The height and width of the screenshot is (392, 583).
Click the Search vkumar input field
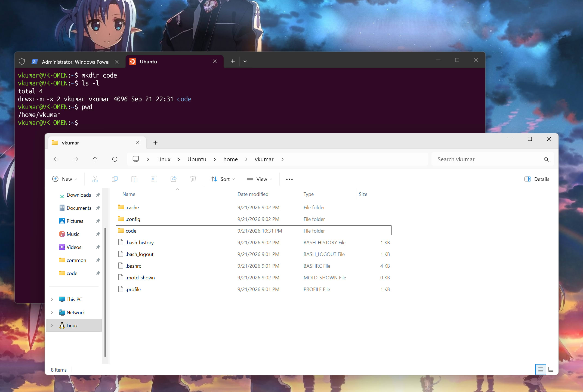pos(492,159)
